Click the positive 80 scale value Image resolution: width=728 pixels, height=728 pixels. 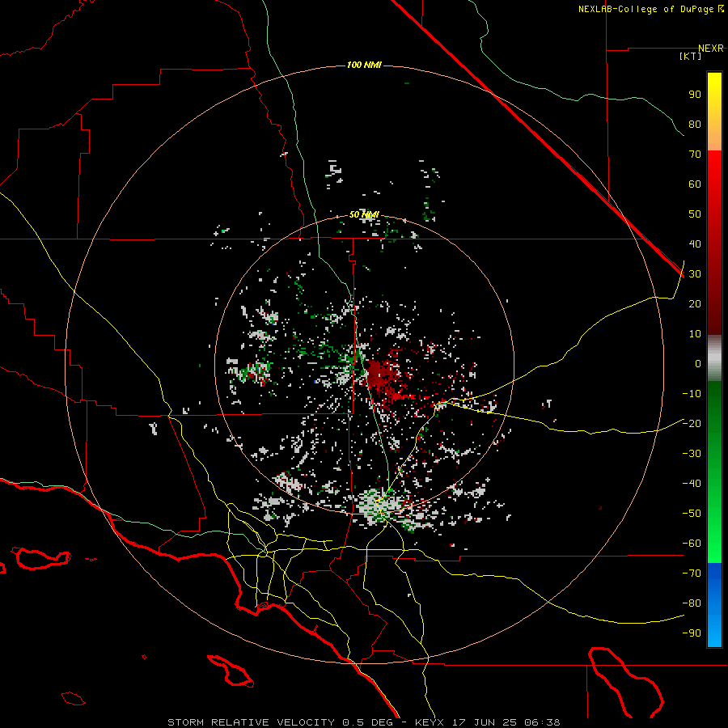click(695, 125)
